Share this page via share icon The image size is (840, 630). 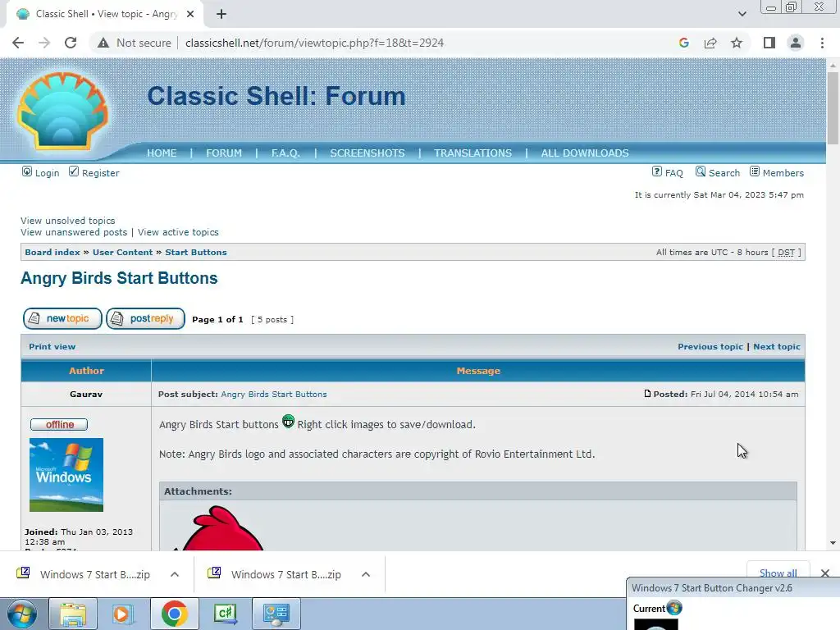pyautogui.click(x=710, y=43)
